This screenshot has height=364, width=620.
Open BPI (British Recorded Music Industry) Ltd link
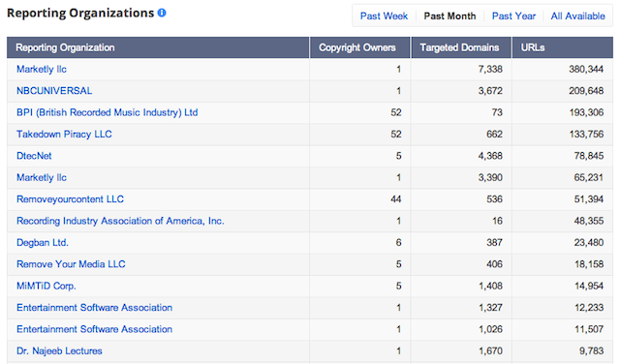(x=108, y=112)
